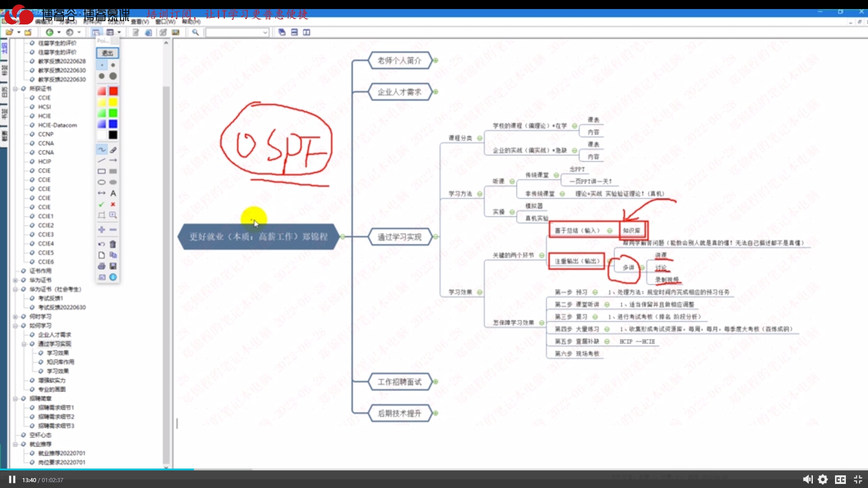Collapse the 如何学习 tree node
Viewport: 868px width, 488px height.
(15, 326)
